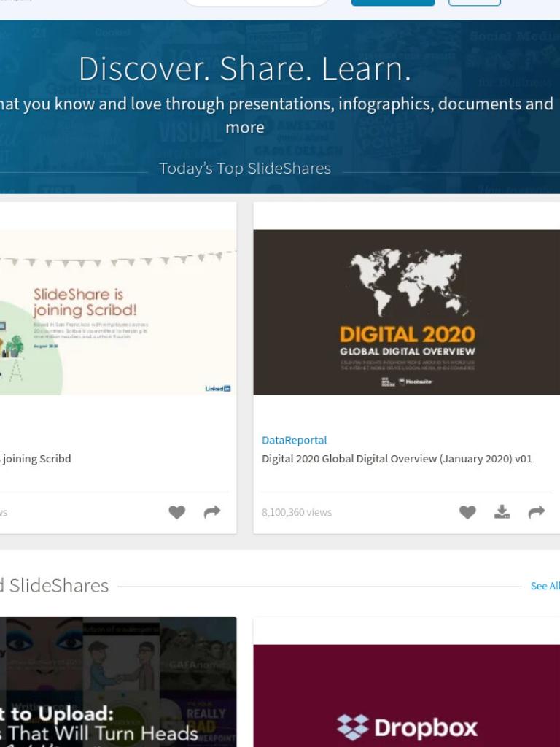This screenshot has width=560, height=747.
Task: Open the joining Scribd presentation title
Action: [35, 459]
